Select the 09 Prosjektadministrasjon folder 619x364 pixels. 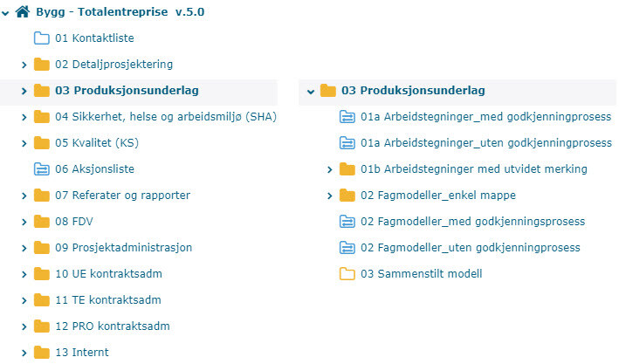[123, 247]
